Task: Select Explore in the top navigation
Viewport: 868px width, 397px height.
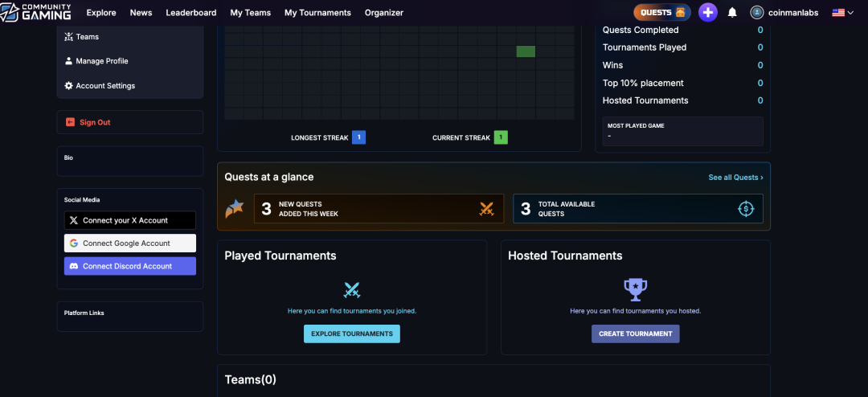Action: click(x=101, y=13)
